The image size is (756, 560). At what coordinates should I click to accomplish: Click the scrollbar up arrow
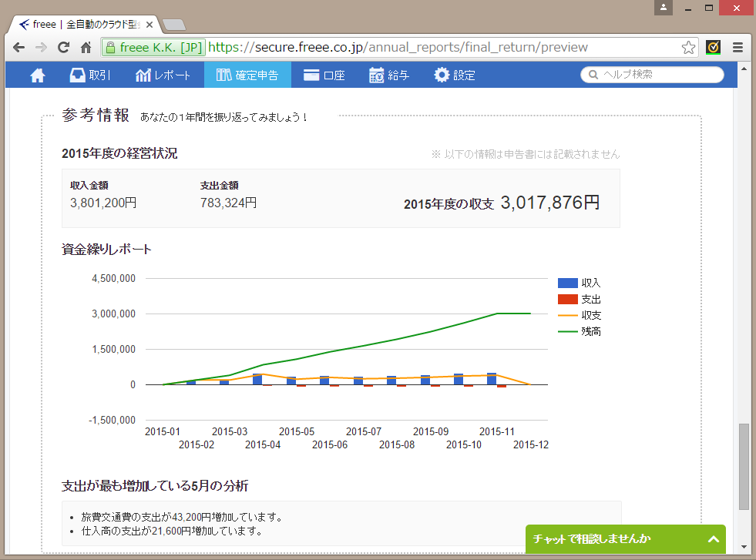(744, 69)
